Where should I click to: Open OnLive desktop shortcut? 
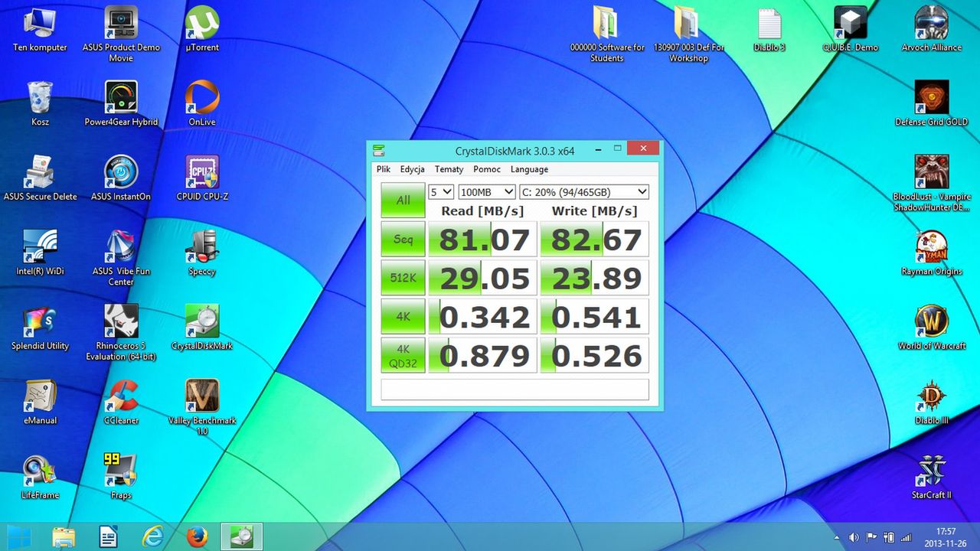[x=202, y=105]
